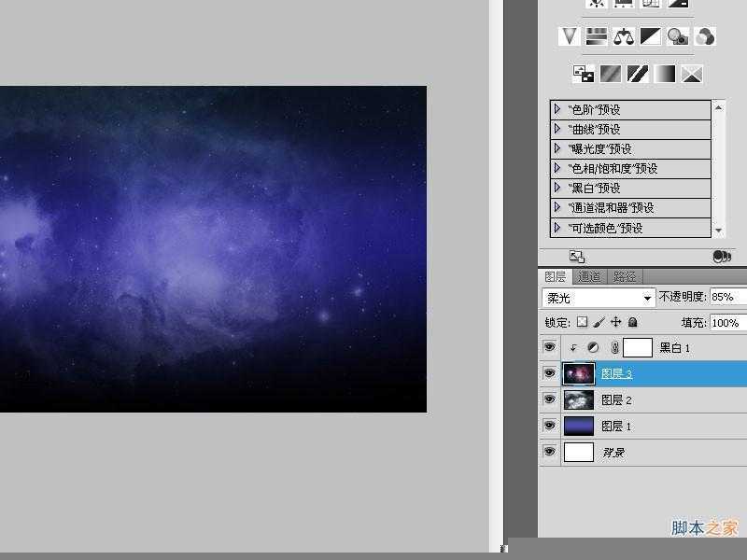Add a Hue/Saturation adjustment layer
Viewport: 747px width, 560px height.
596,36
